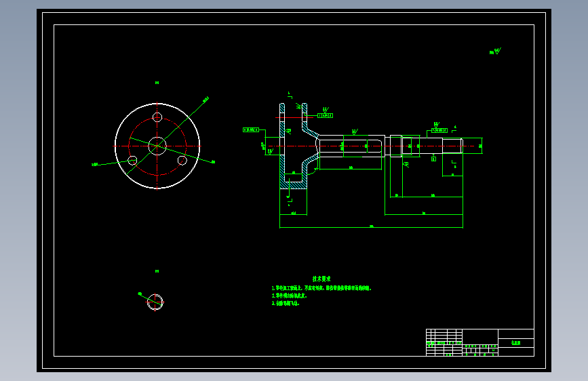Click the view label above small section view
The image size is (588, 381).
click(x=157, y=271)
